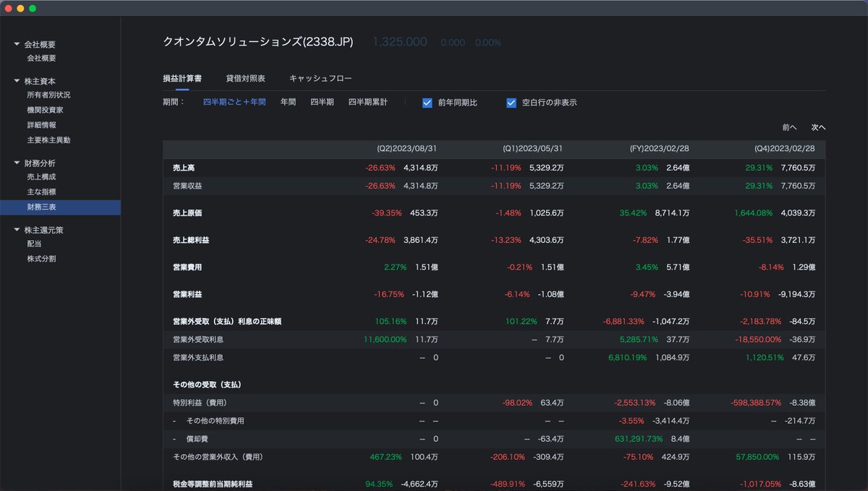Toggle 空白行の非表示 checkbox

coord(511,103)
